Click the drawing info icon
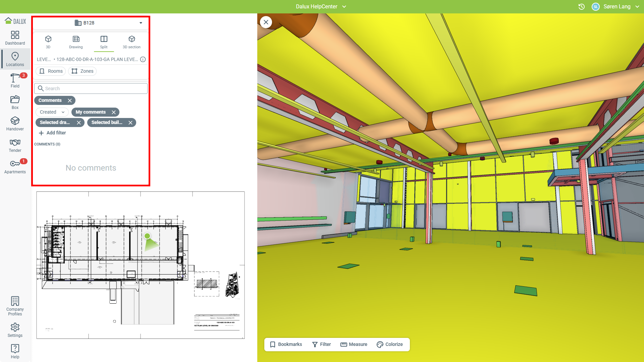 pos(143,59)
